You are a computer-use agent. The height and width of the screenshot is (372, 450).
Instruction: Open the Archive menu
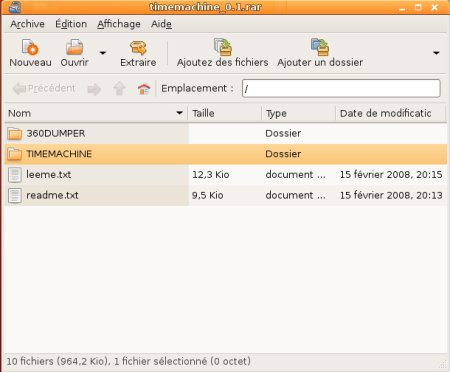tap(27, 24)
